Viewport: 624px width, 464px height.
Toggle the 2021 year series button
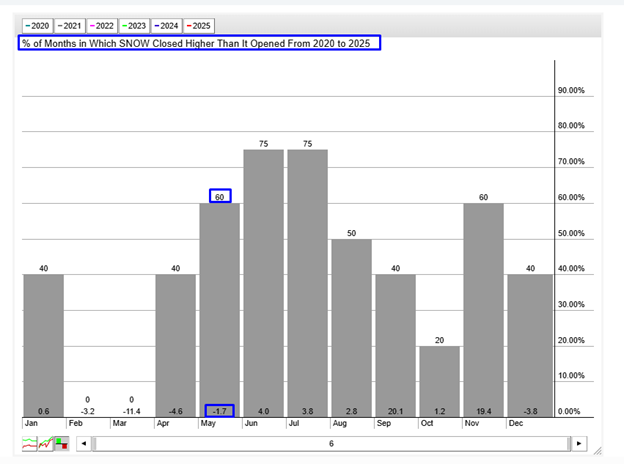point(70,26)
